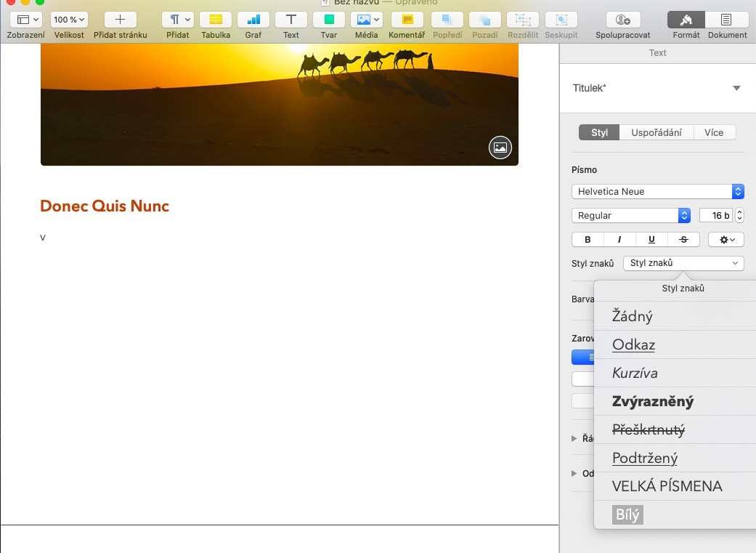The width and height of the screenshot is (756, 553).
Task: Choose Odkaz character style
Action: [675, 344]
